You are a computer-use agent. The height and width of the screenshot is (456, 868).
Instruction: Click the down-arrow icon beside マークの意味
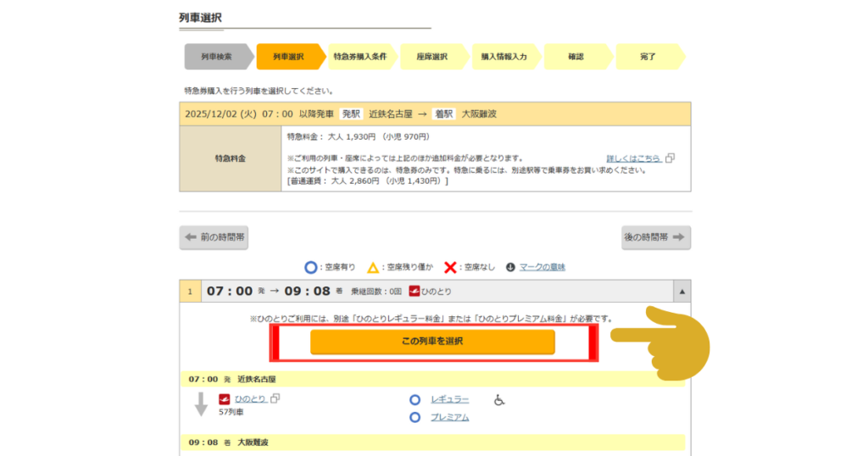[x=510, y=267]
